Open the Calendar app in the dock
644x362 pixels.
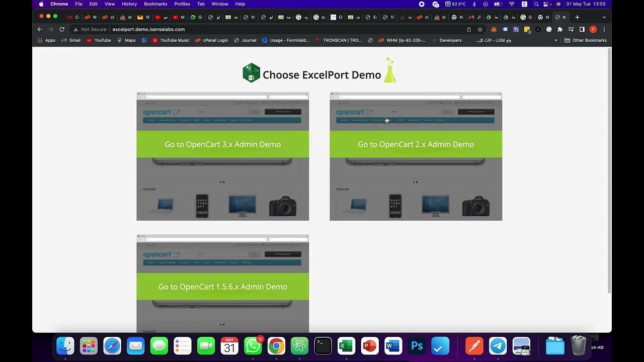tap(229, 346)
